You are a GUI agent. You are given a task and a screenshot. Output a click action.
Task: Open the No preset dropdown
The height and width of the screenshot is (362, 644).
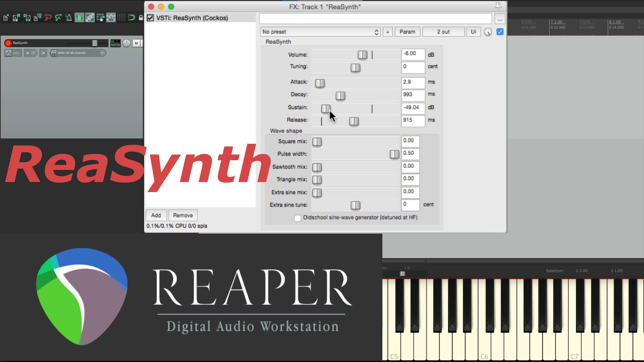pyautogui.click(x=320, y=32)
